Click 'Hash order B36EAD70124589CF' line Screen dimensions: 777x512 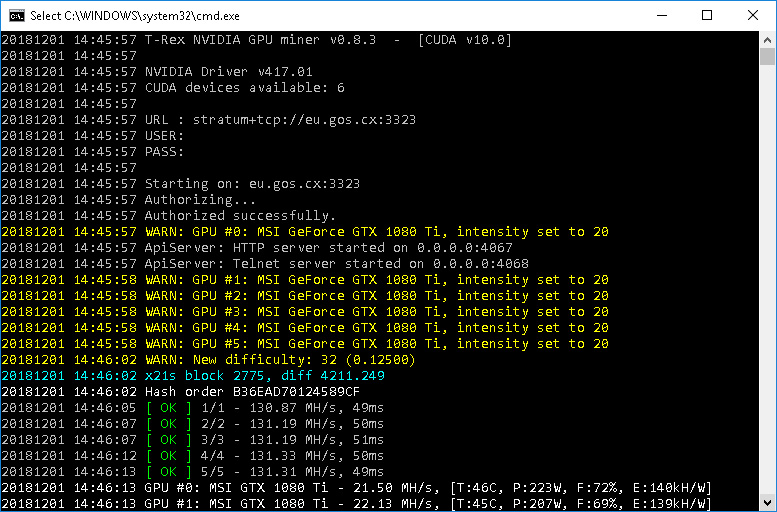tap(181, 392)
